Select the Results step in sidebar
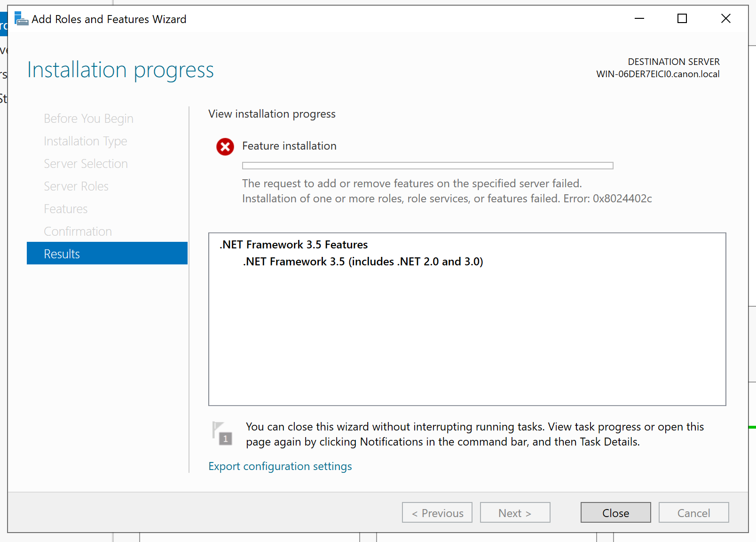Image resolution: width=756 pixels, height=542 pixels. tap(107, 254)
